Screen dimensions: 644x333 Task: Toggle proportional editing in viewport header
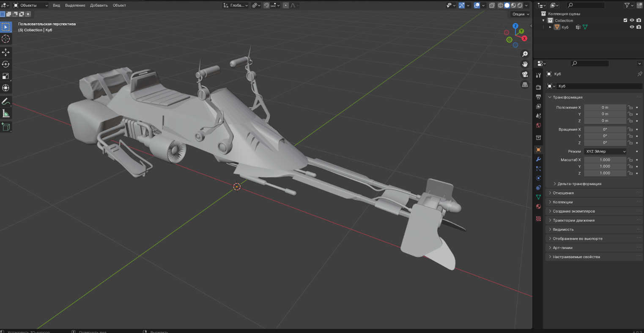coord(286,5)
